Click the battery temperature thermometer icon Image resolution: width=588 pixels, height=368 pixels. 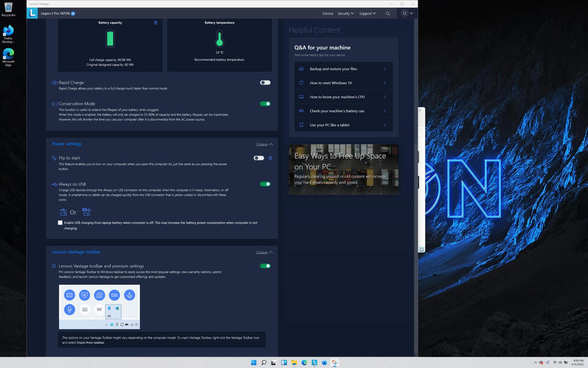(x=219, y=39)
